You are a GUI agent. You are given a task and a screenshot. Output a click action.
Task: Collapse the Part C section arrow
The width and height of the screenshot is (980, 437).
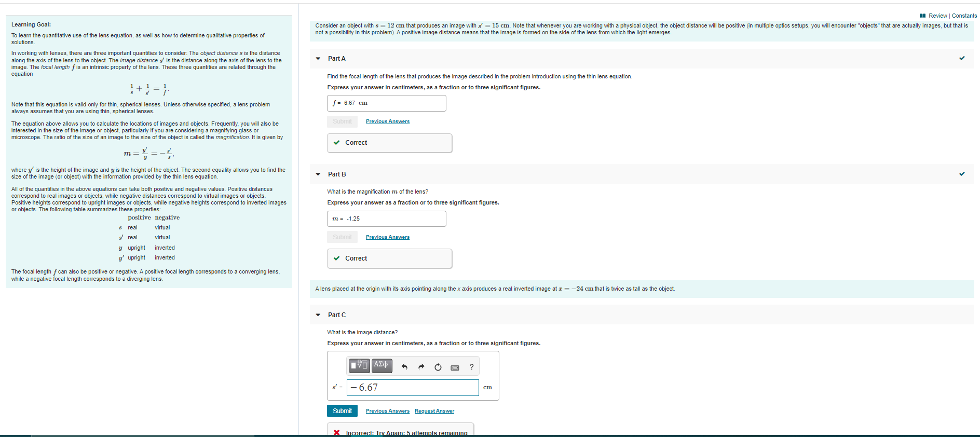click(x=318, y=315)
